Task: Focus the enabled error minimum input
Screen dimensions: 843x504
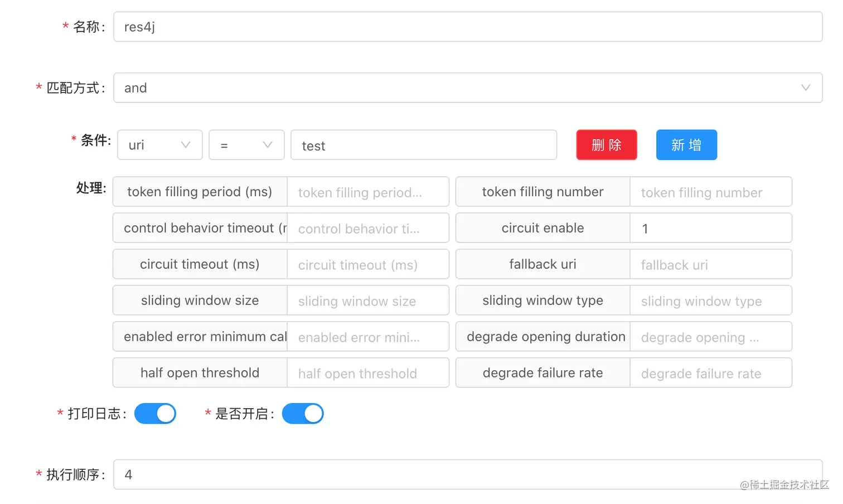Action: 368,337
